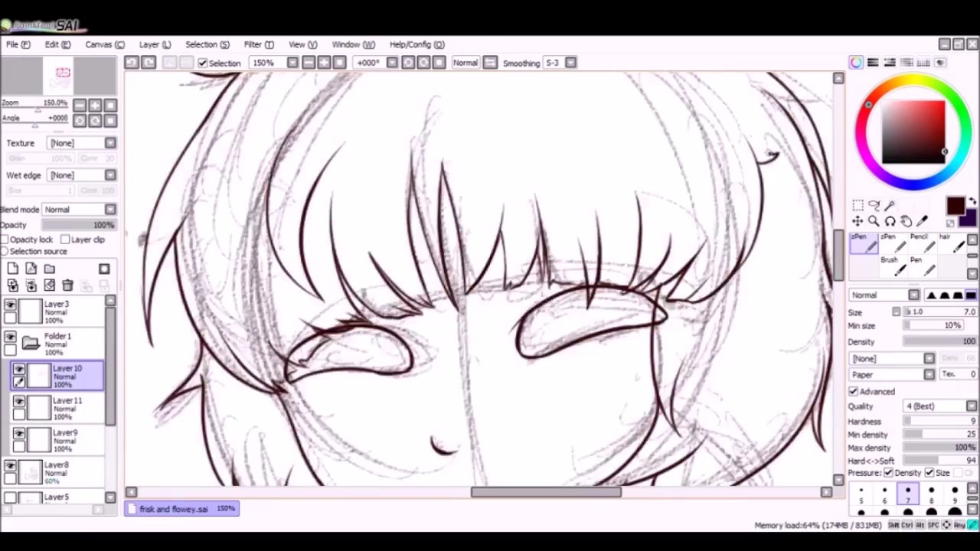
Task: Open the toolbar rotation angle dropdown
Action: (392, 63)
